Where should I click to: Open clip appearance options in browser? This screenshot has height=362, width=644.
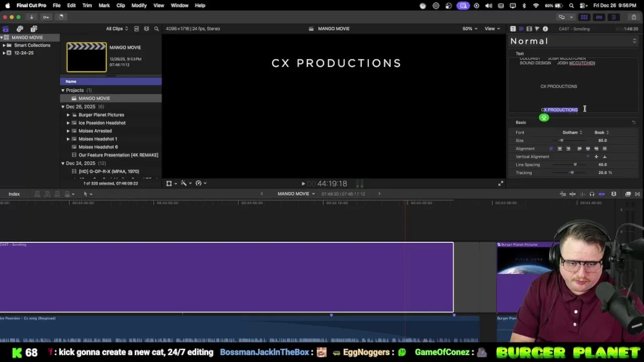pos(146,29)
